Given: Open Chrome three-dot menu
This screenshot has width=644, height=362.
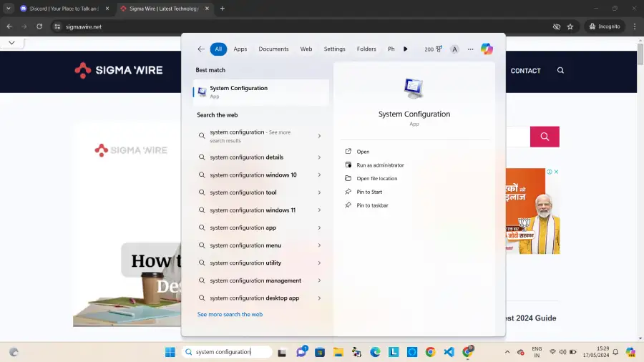Looking at the screenshot, I should [x=635, y=26].
